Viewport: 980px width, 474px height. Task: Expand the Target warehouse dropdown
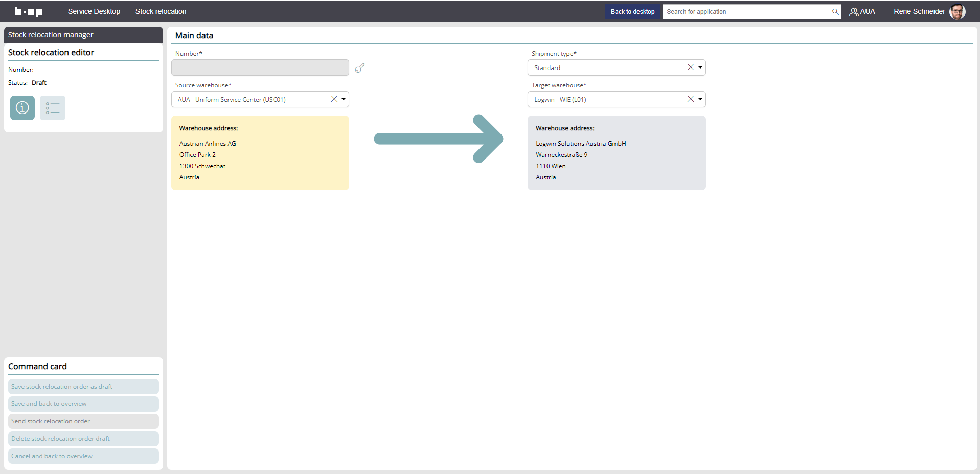(700, 99)
